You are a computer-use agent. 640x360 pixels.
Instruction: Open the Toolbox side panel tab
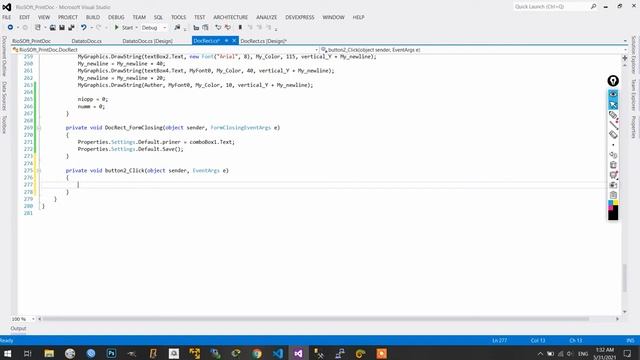4,124
